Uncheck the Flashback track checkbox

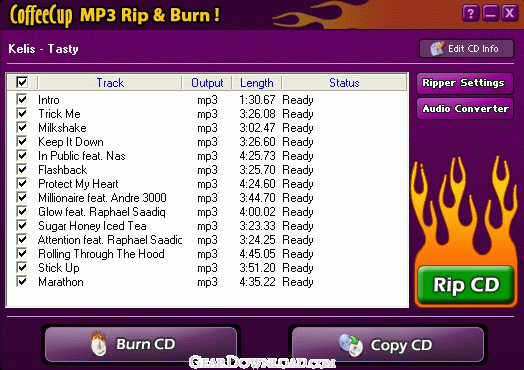point(22,169)
